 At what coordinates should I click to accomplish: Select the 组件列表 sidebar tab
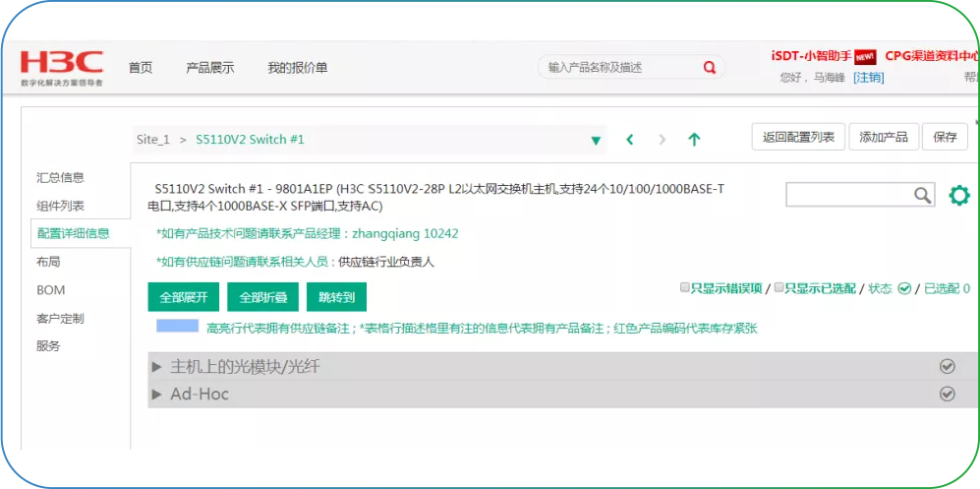point(60,206)
